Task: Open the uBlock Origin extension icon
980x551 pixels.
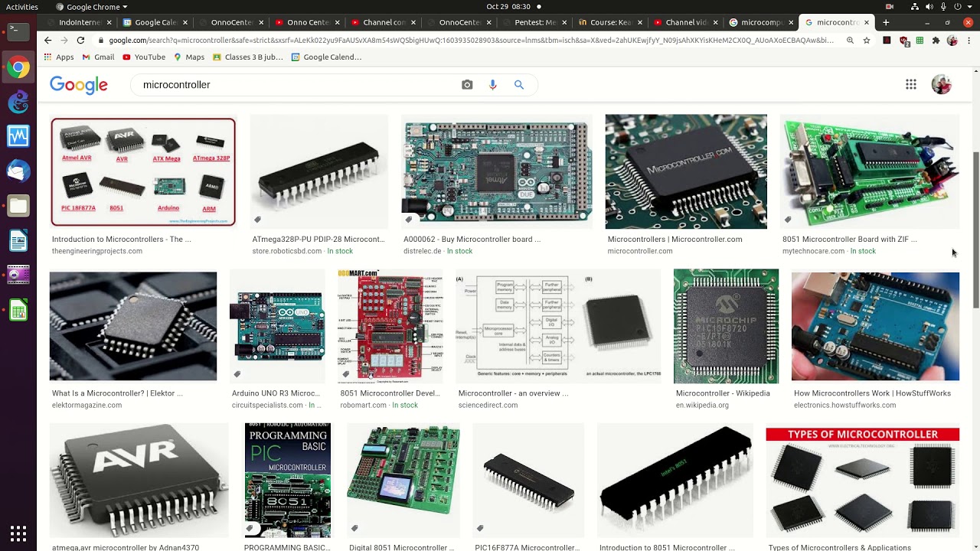Action: (x=904, y=41)
